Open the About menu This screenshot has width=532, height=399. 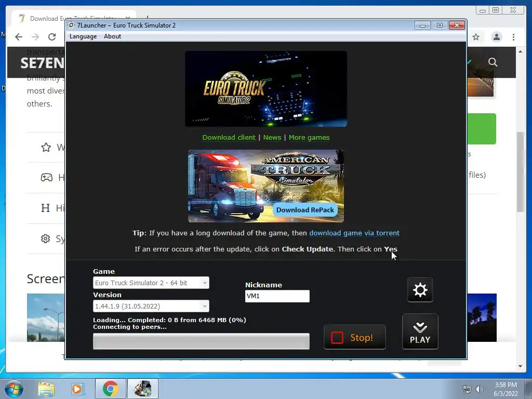coord(112,36)
